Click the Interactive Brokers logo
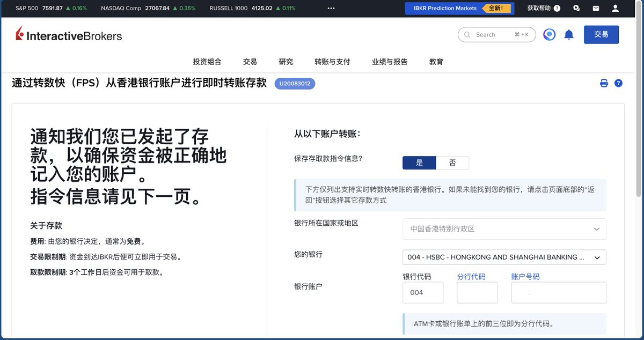The image size is (644, 340). 69,35
